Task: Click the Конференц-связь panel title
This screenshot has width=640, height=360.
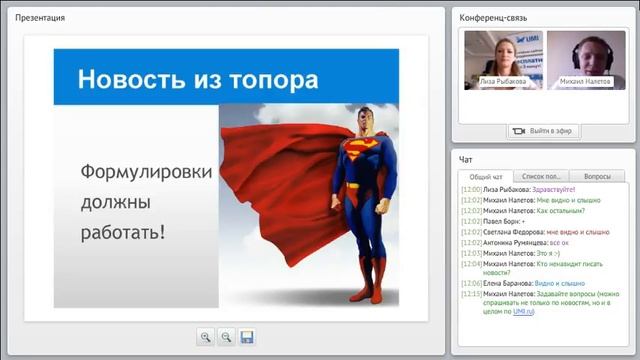Action: [x=493, y=18]
